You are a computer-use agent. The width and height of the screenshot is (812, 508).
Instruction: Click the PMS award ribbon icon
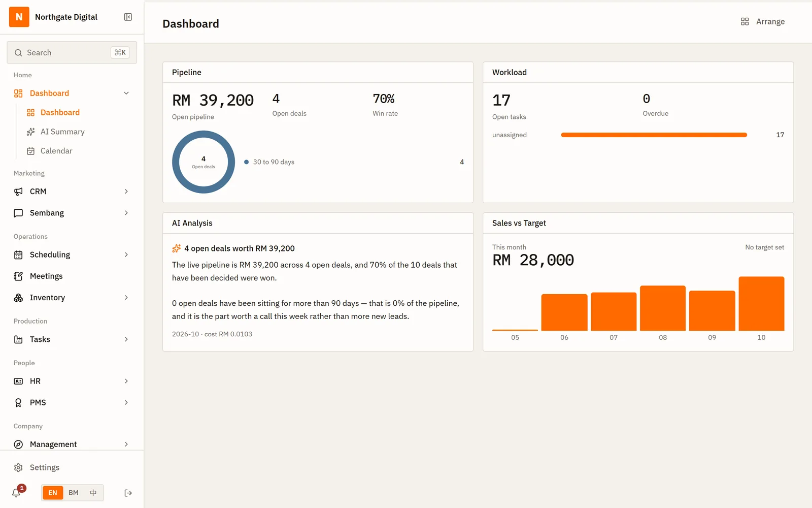pyautogui.click(x=18, y=402)
